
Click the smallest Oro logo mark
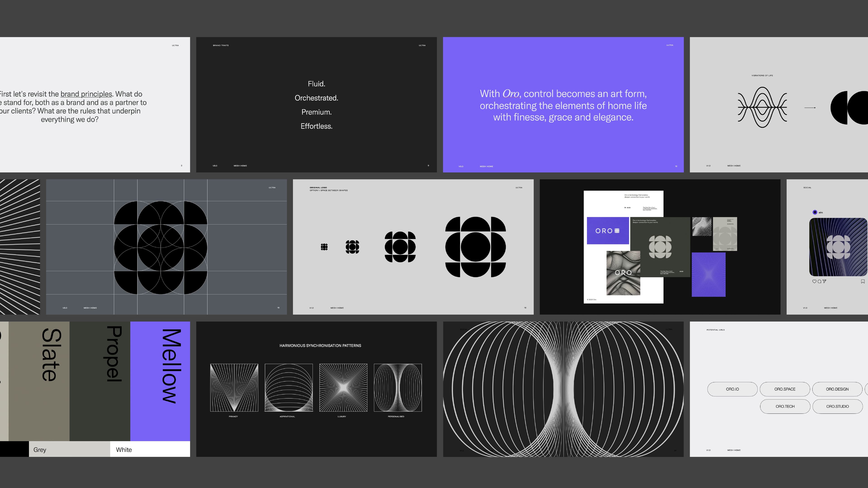[324, 247]
